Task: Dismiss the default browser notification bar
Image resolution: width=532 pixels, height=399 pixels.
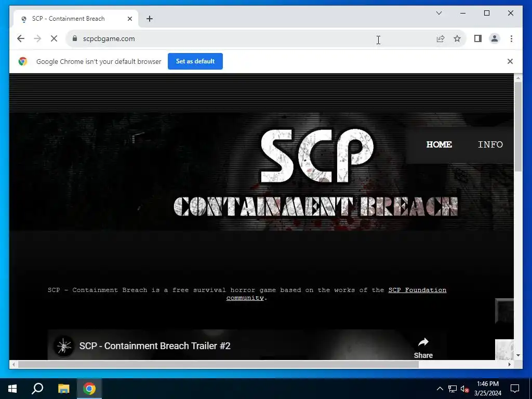Action: coord(510,61)
